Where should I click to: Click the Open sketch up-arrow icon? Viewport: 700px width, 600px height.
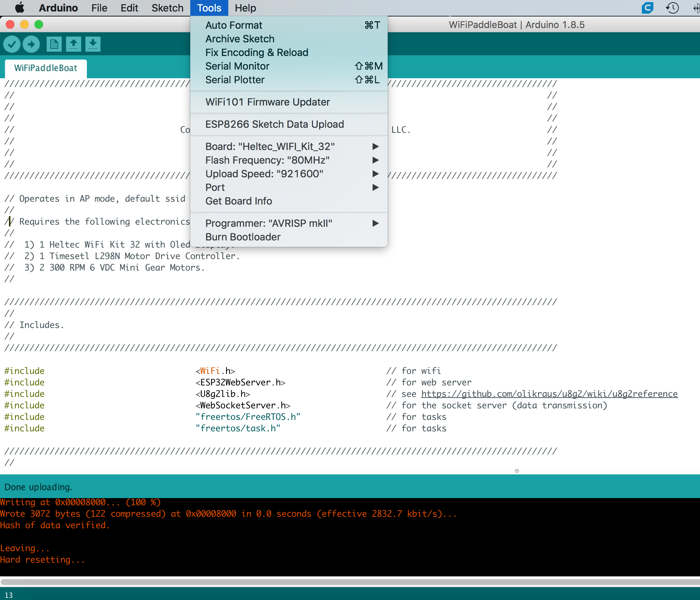point(74,44)
